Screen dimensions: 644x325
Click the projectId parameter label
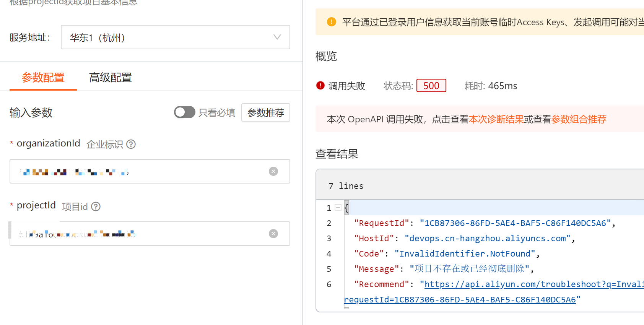pos(36,205)
